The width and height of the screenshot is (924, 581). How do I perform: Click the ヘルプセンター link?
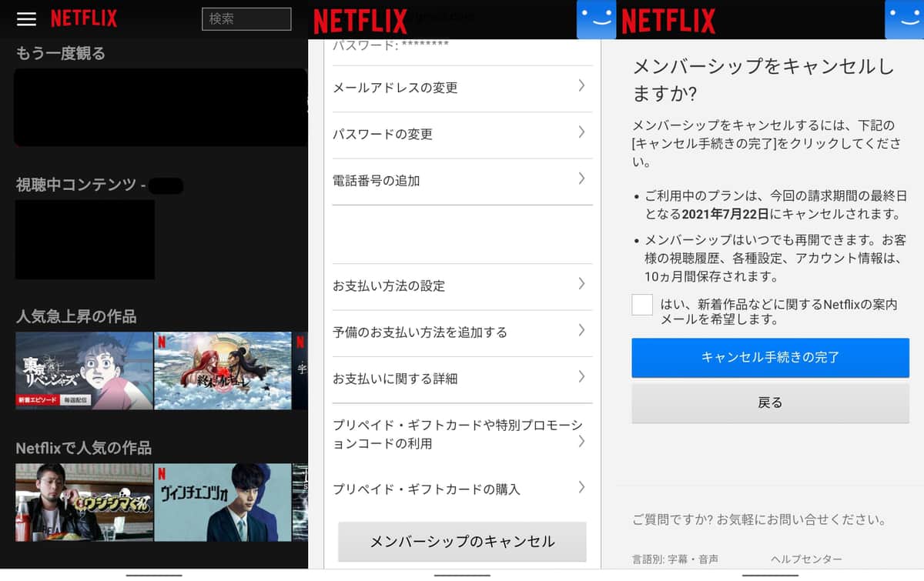point(805,559)
